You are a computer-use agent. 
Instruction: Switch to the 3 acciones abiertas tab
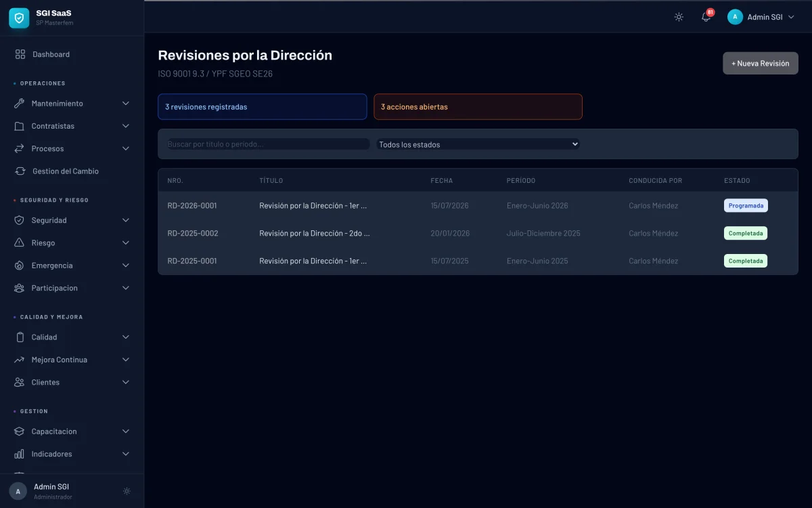[478, 106]
